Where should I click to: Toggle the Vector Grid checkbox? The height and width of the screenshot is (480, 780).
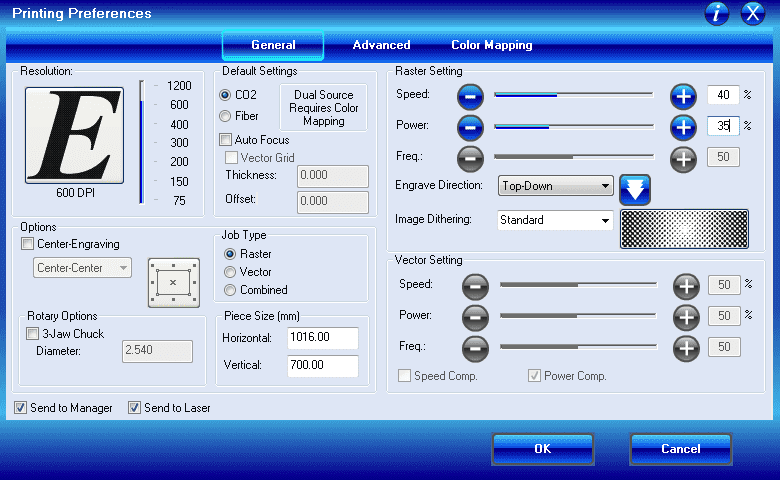click(x=231, y=158)
